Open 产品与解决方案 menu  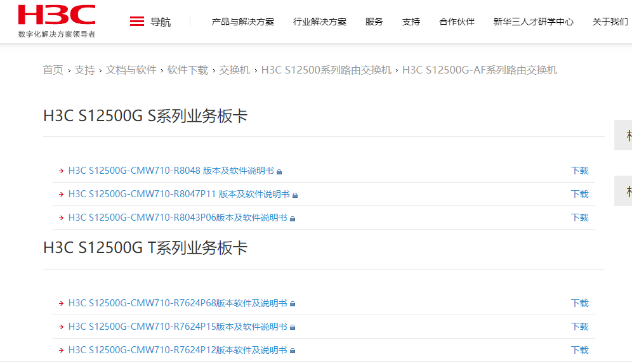pyautogui.click(x=242, y=22)
